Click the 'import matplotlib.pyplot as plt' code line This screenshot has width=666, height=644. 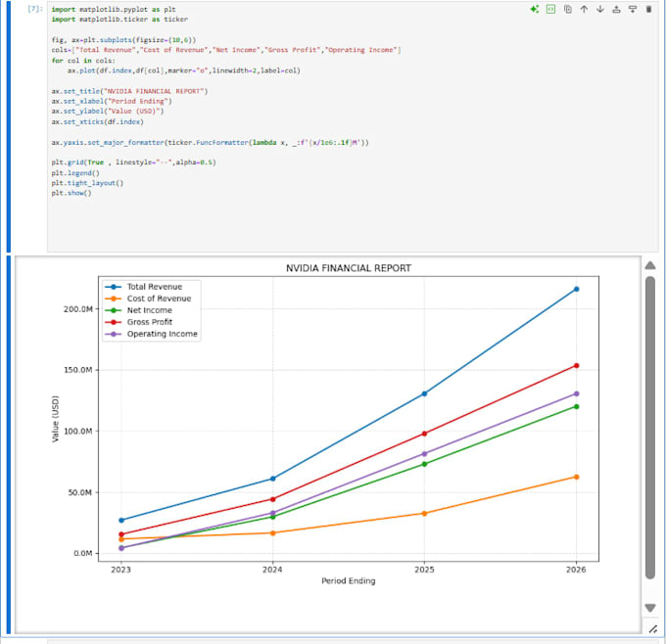pos(114,10)
